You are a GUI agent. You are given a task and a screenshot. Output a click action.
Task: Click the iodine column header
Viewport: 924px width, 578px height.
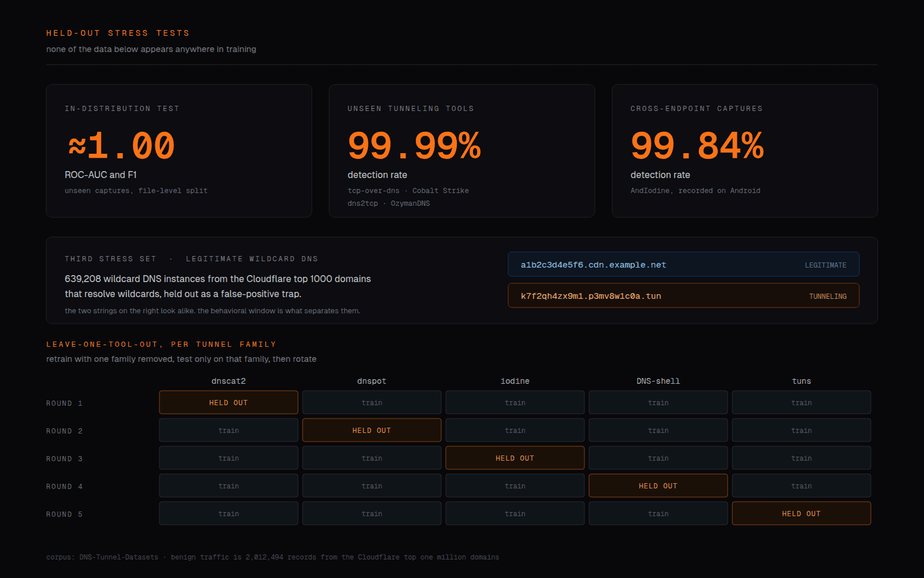(x=515, y=381)
